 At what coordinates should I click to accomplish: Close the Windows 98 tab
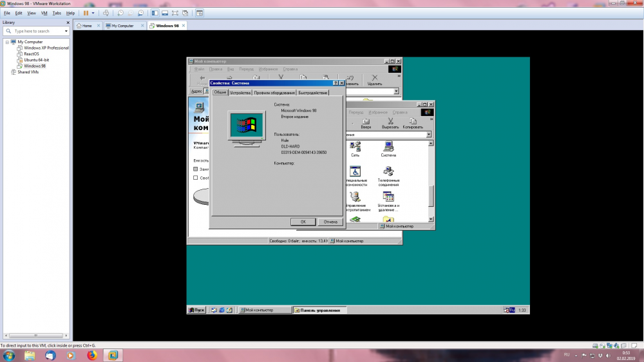click(184, 26)
